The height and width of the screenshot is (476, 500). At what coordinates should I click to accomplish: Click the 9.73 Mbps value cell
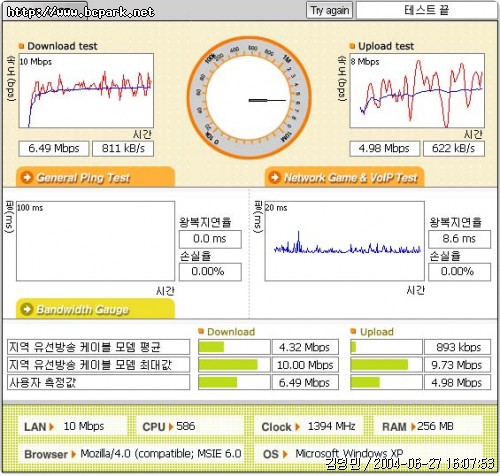457,365
